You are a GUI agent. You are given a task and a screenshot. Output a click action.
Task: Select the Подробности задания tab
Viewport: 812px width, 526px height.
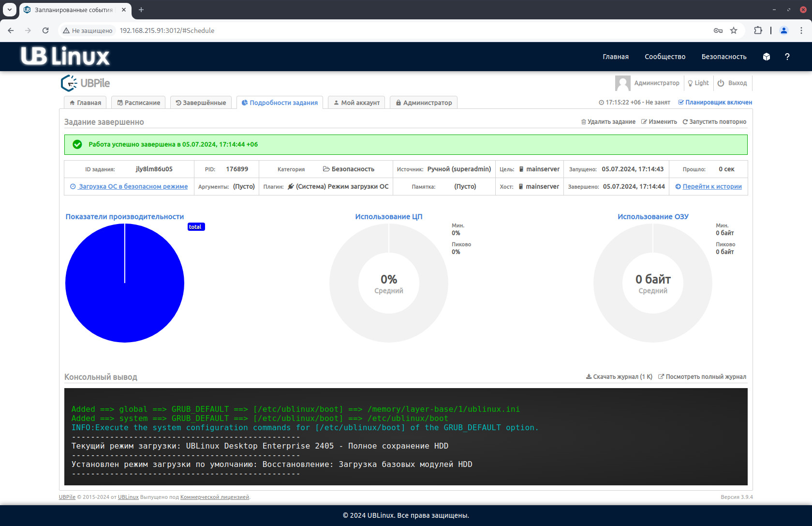click(280, 103)
